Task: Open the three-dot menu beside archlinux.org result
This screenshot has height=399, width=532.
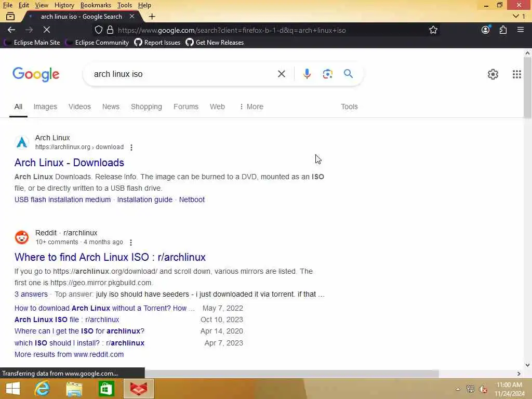Action: [x=131, y=147]
